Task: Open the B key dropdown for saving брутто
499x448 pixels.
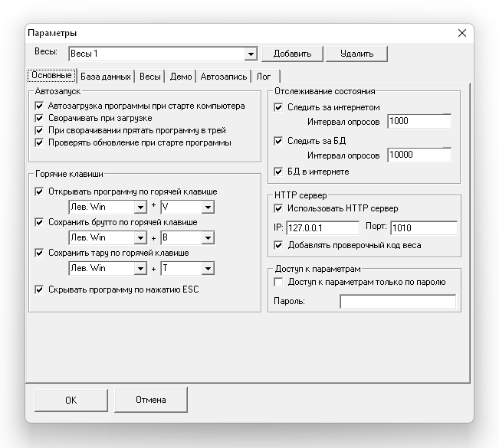Action: (x=208, y=238)
